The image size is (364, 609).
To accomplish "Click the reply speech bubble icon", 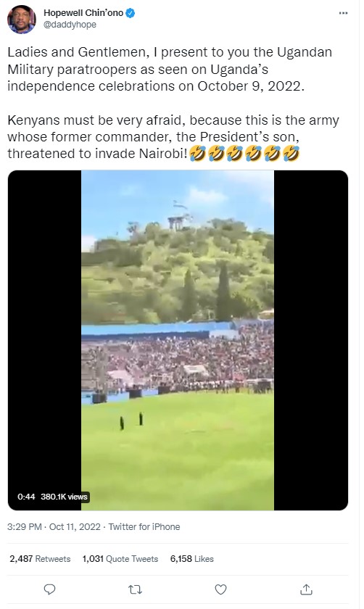I will pyautogui.click(x=50, y=589).
